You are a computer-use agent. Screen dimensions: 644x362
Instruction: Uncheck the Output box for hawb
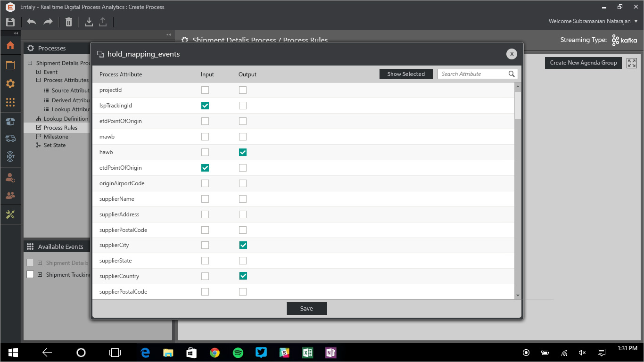pos(243,152)
